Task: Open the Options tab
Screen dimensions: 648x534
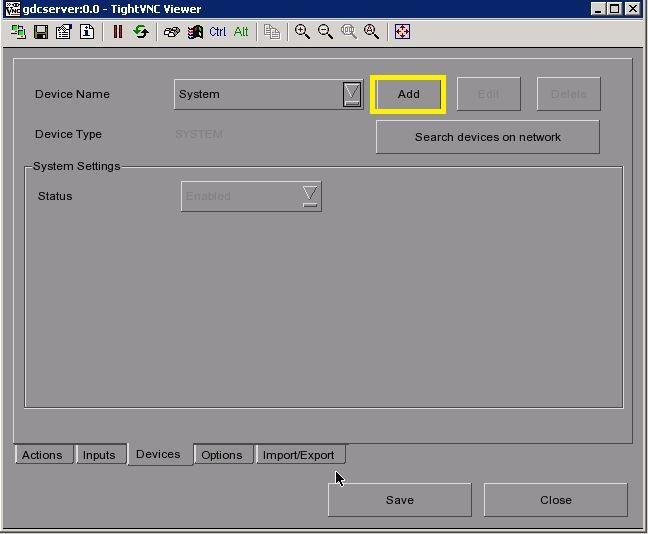Action: [x=223, y=455]
